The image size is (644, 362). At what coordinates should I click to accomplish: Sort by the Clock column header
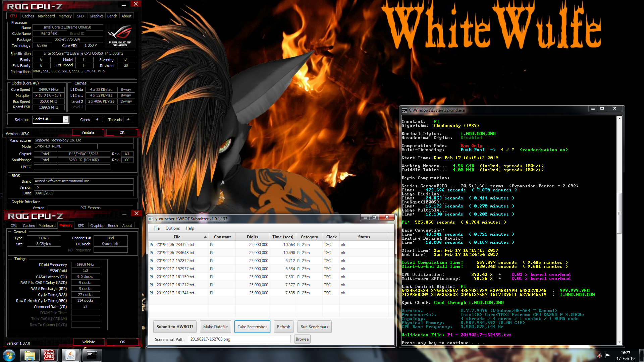331,237
